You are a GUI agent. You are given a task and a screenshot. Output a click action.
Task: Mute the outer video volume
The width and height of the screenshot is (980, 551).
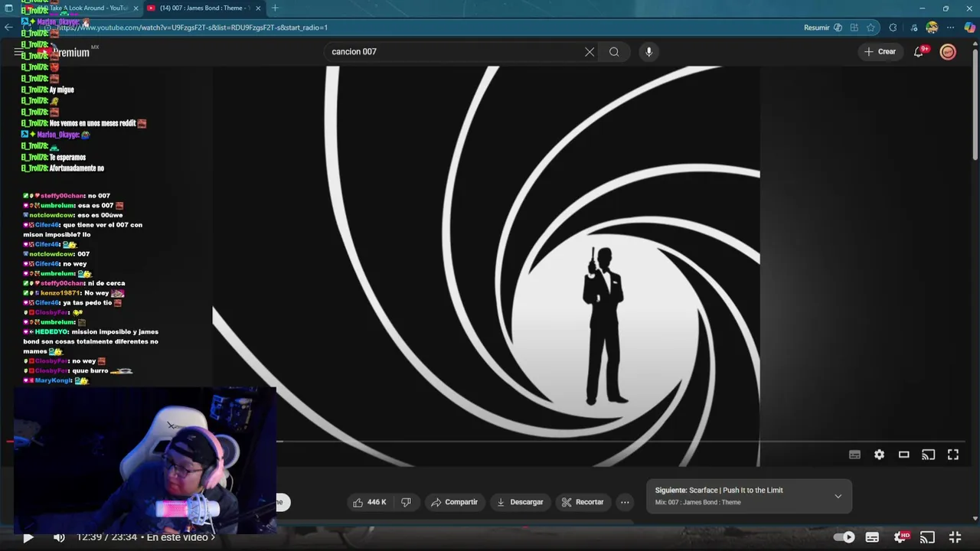point(59,537)
